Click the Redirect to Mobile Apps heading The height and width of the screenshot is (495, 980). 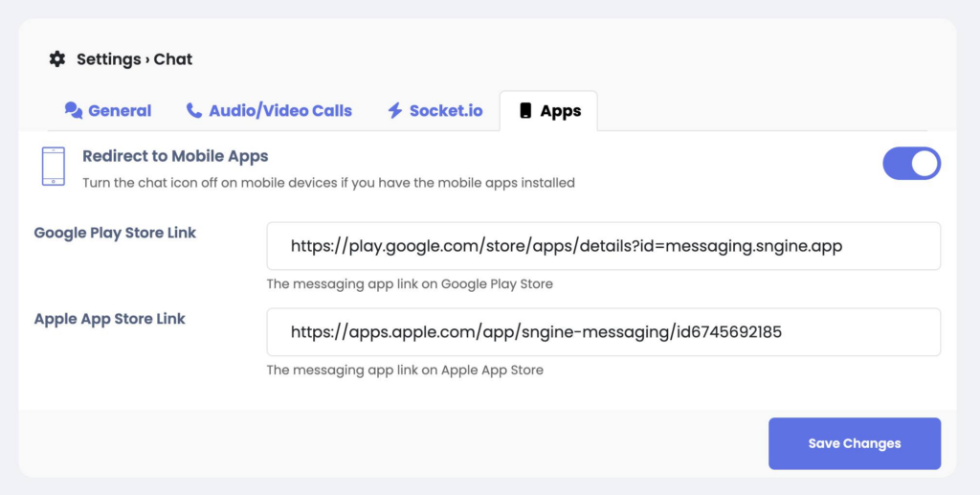click(175, 156)
